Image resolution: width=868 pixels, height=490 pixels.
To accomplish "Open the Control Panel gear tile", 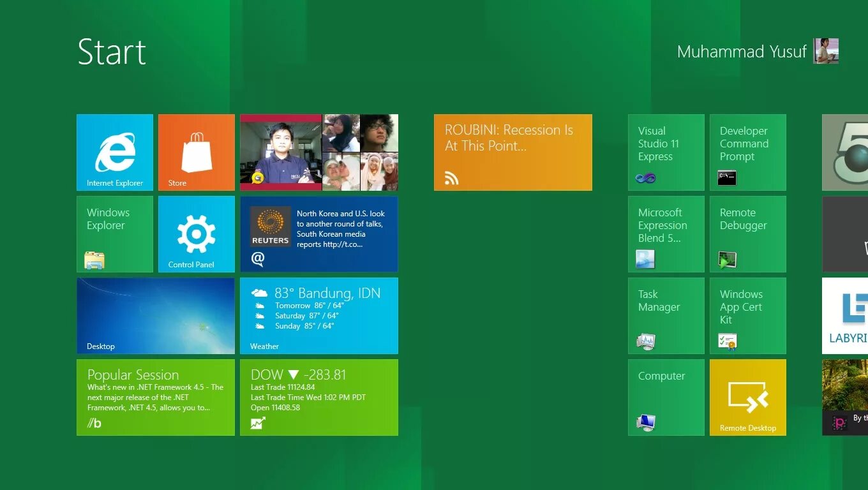I will click(197, 234).
